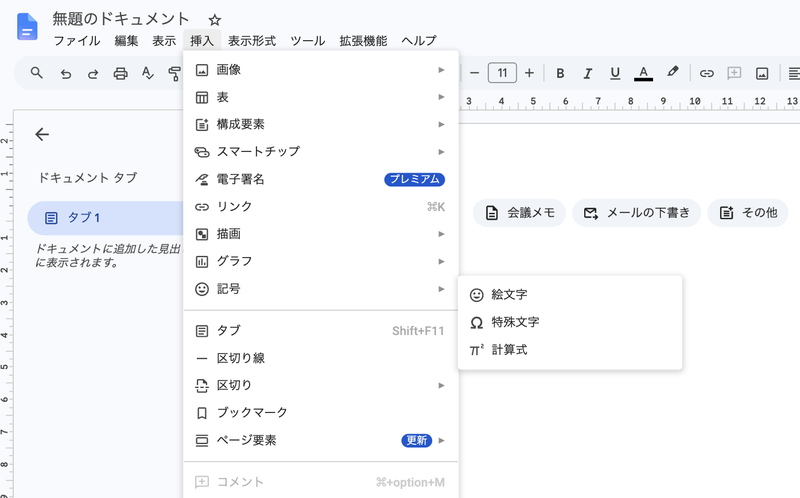Viewport: 800px width, 498px height.
Task: Select 計算式 from the symbols submenu
Action: (x=570, y=350)
